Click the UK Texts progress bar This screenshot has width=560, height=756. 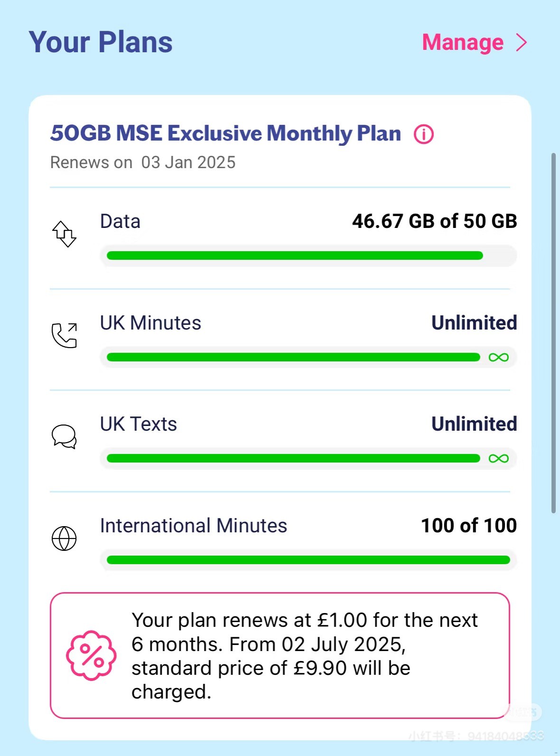pyautogui.click(x=293, y=458)
